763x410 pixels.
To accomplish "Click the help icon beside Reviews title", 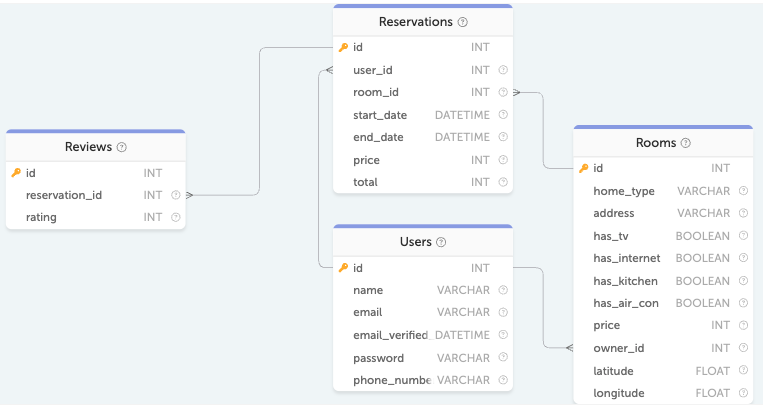I will 122,147.
